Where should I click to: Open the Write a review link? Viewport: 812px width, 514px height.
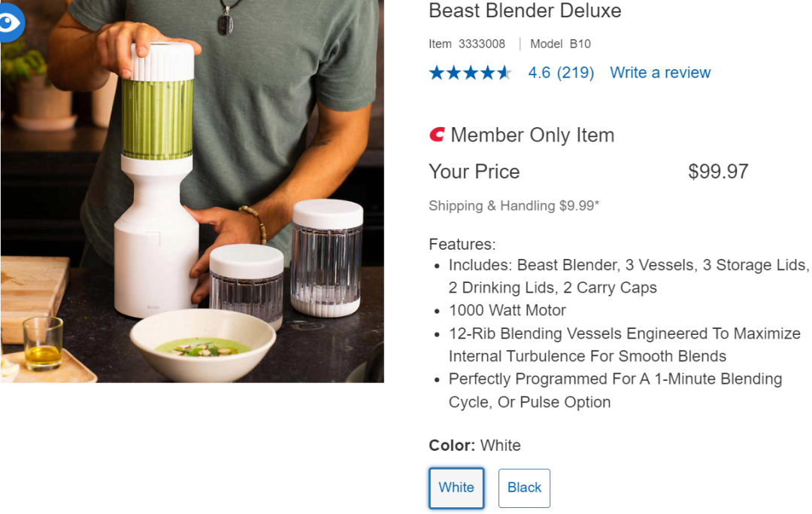tap(660, 72)
